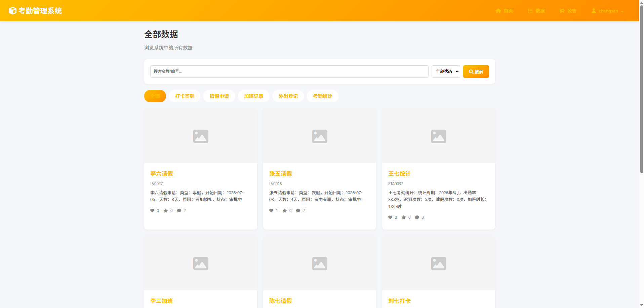Open the 李六请假 title link

161,174
